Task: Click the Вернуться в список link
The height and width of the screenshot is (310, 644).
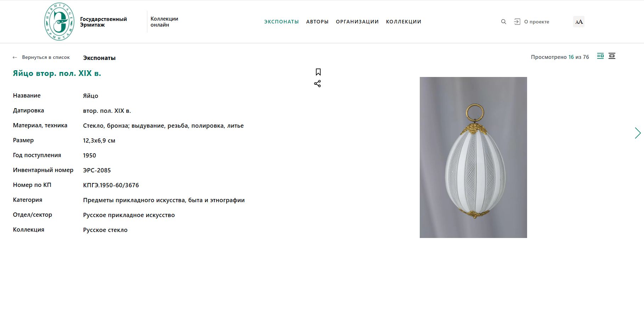Action: click(x=46, y=57)
